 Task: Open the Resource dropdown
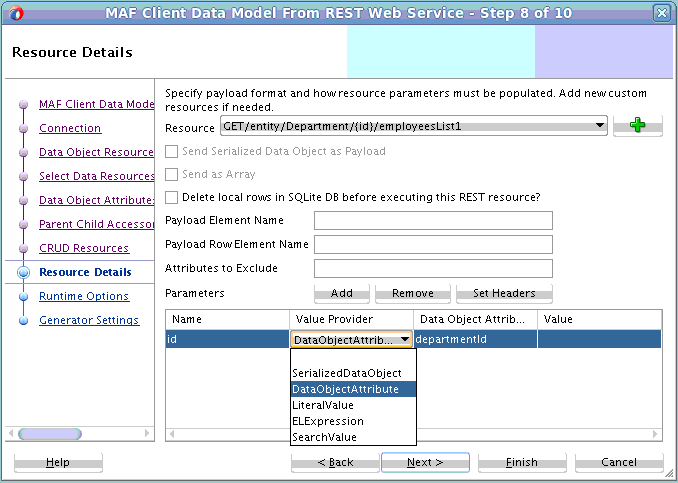[x=414, y=126]
